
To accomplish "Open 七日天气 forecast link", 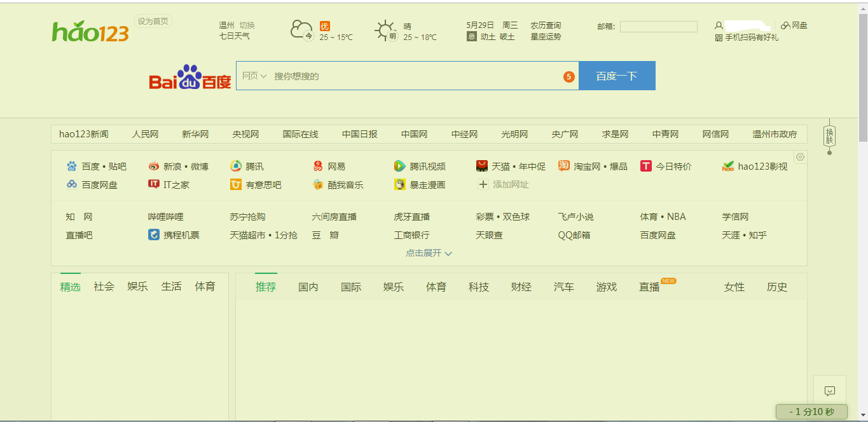I will pyautogui.click(x=235, y=36).
